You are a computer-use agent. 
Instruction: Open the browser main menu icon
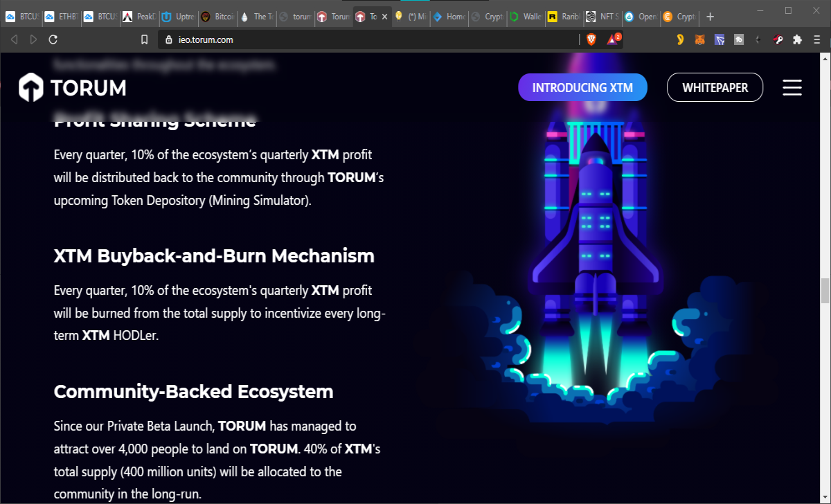(x=817, y=40)
